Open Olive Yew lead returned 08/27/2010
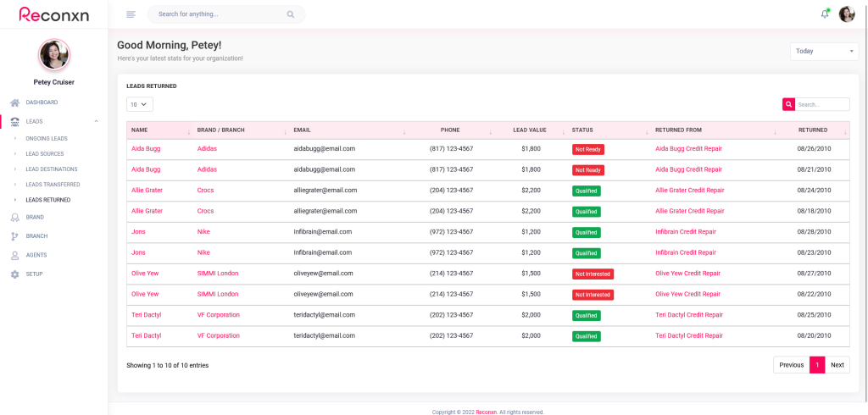868x415 pixels. click(145, 274)
